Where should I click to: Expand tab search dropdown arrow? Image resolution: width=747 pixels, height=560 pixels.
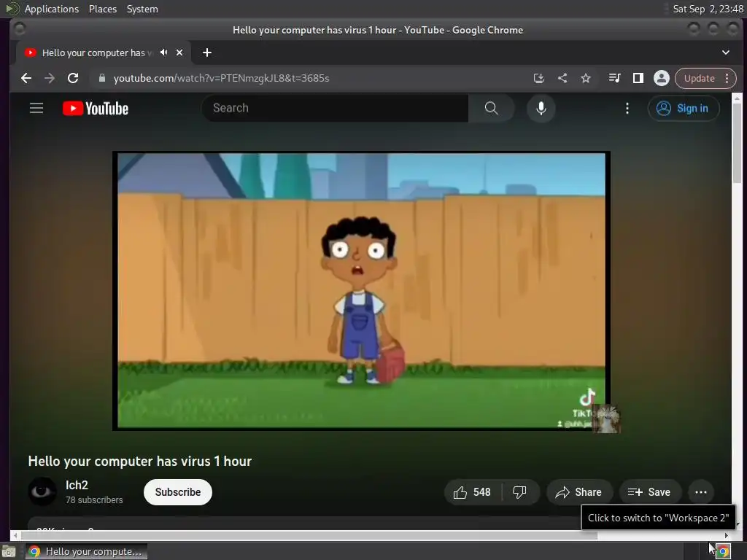[x=726, y=52]
